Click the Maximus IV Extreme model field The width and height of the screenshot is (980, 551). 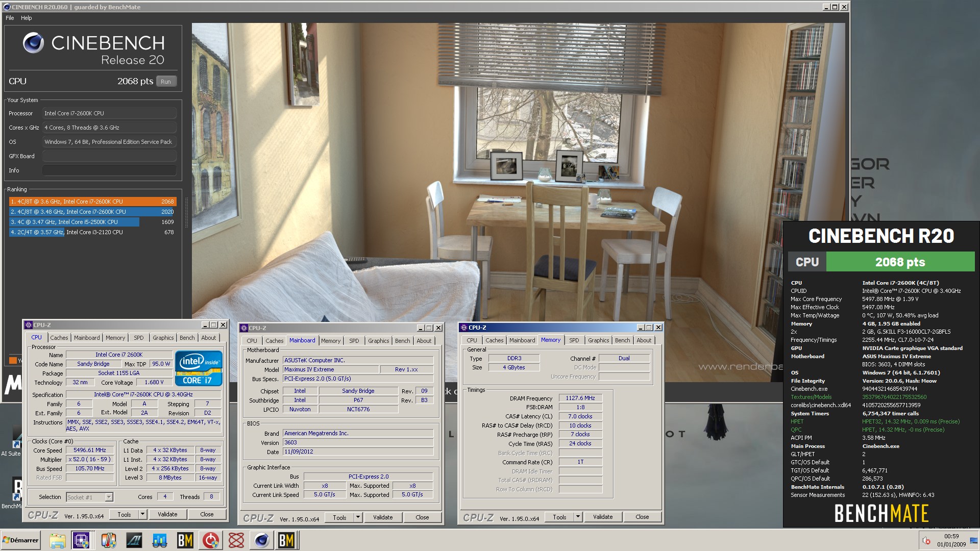[331, 370]
